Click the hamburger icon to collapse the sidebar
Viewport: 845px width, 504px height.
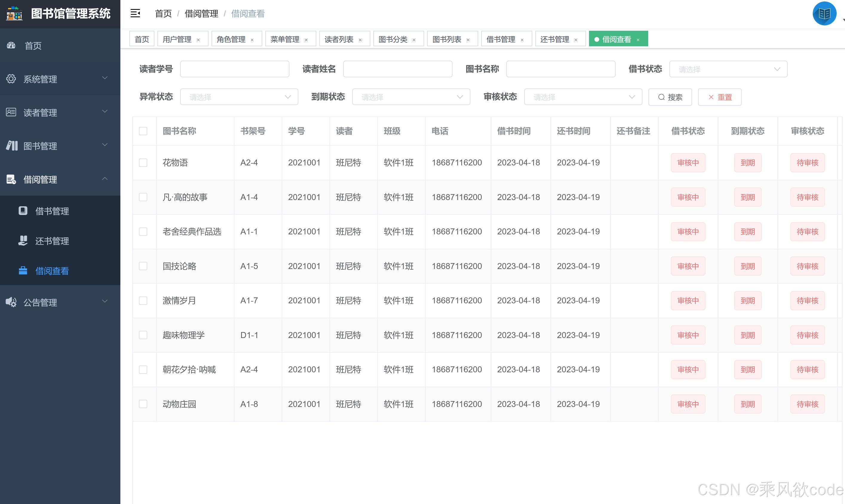pyautogui.click(x=135, y=13)
